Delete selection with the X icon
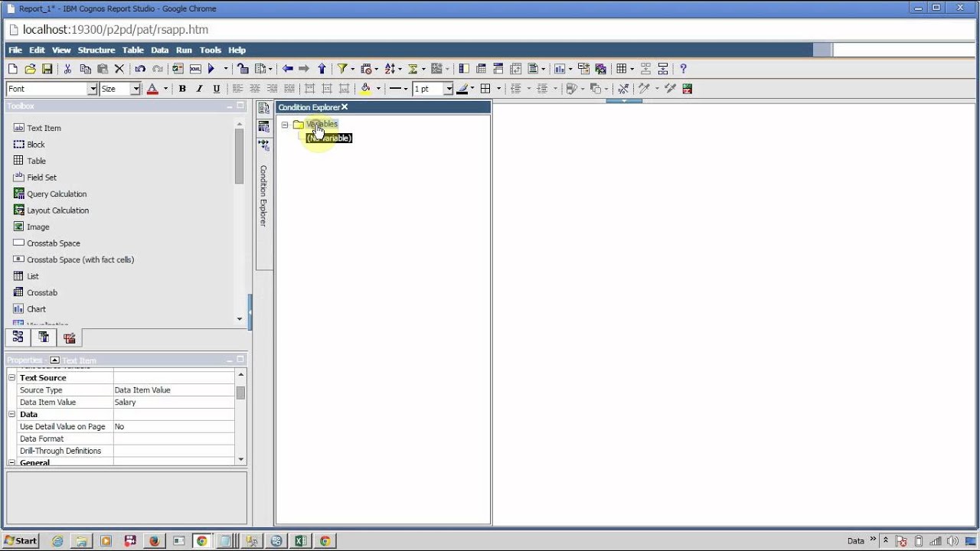The height and width of the screenshot is (551, 980). pyautogui.click(x=119, y=69)
